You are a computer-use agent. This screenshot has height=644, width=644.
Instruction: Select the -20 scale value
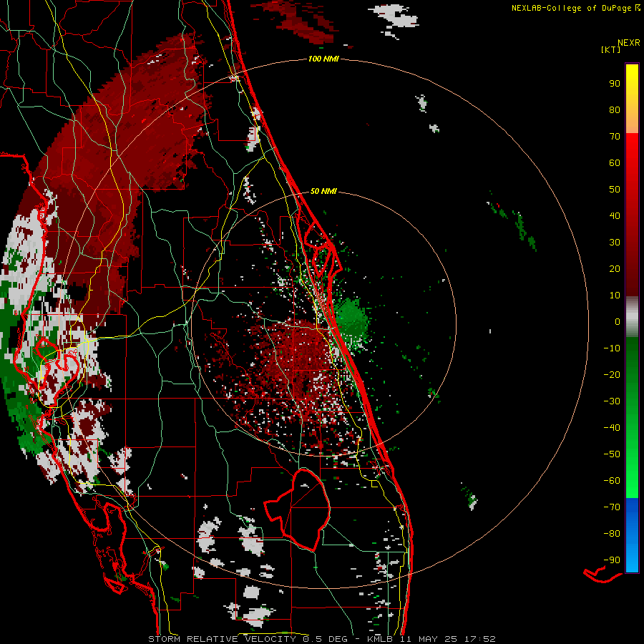pyautogui.click(x=612, y=375)
